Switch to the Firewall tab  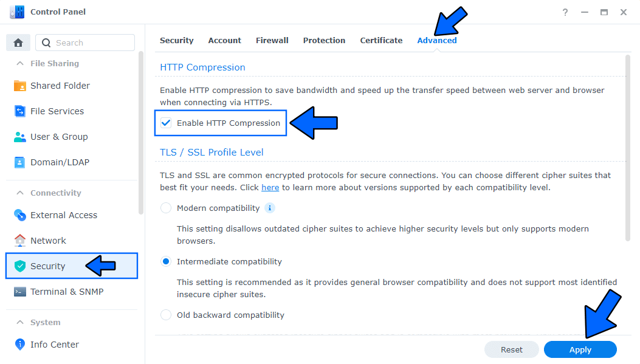pos(272,41)
